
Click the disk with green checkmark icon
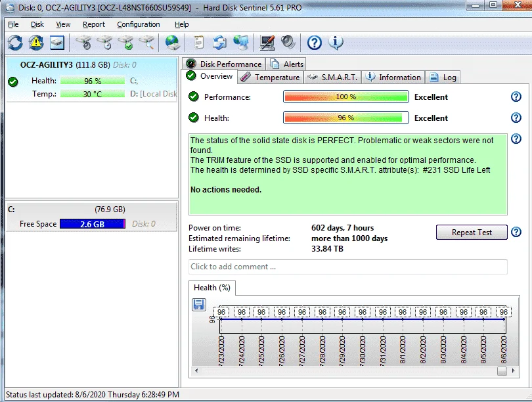point(126,43)
